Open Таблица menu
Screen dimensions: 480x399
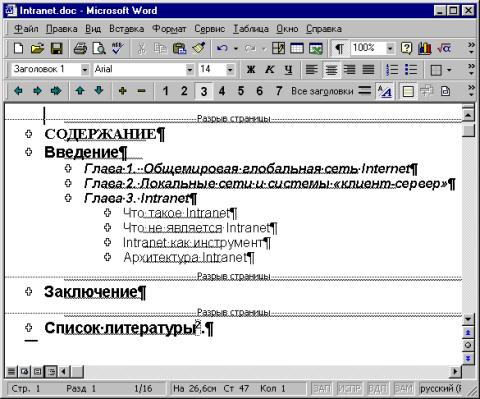251,29
